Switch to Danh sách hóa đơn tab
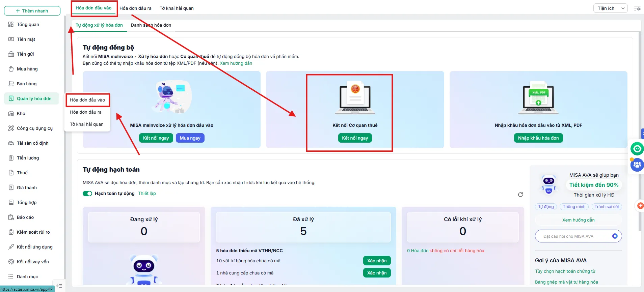This screenshot has width=644, height=292. (x=151, y=25)
